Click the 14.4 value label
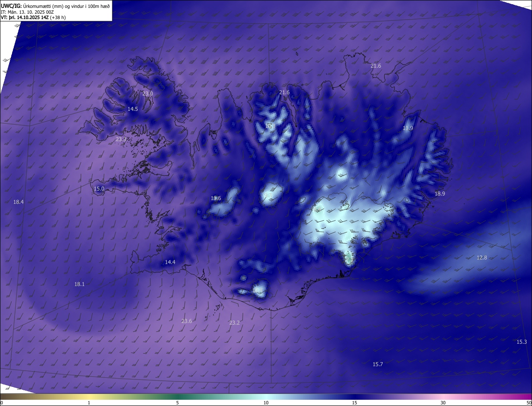The height and width of the screenshot is (406, 532). click(x=170, y=262)
